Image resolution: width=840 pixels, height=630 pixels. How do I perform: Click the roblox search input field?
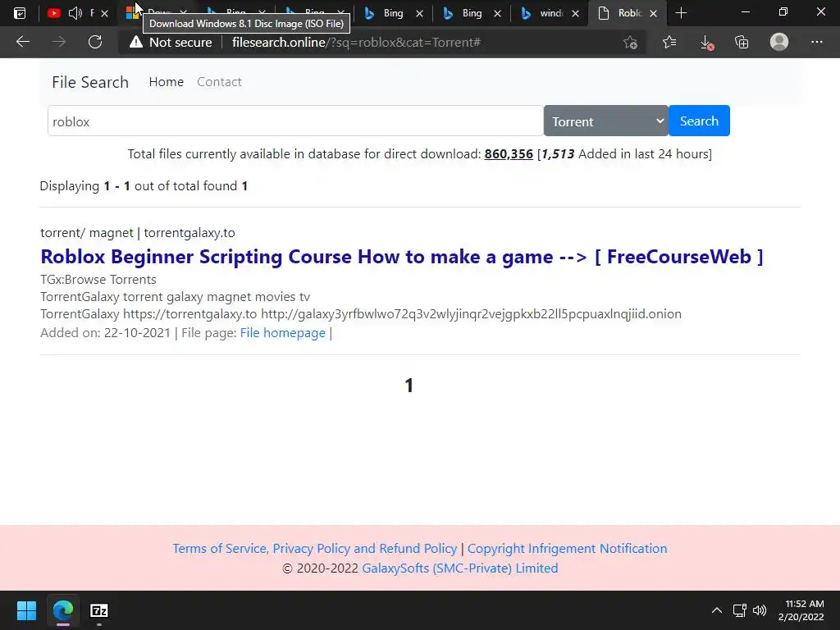pyautogui.click(x=295, y=121)
